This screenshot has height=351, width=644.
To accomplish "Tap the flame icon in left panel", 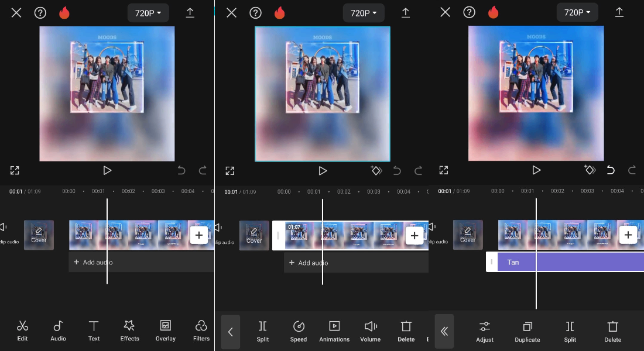I will click(64, 13).
